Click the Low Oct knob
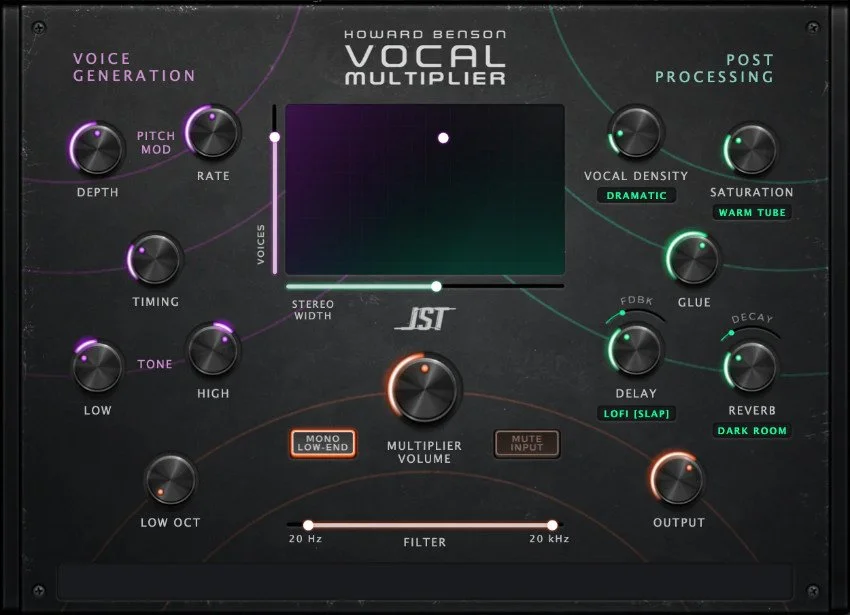The width and height of the screenshot is (850, 615). [170, 480]
